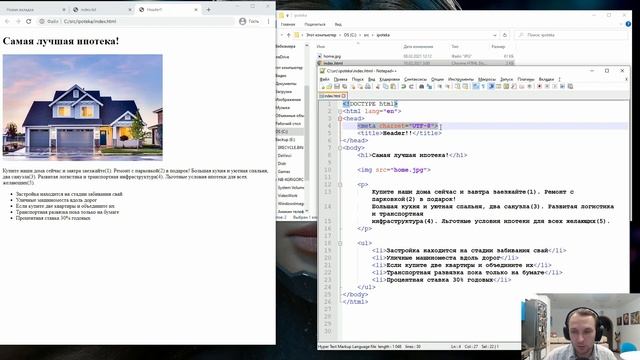640x360 pixels.
Task: Switch to the Новая вкладка tab in Chrome
Action: tap(35, 9)
